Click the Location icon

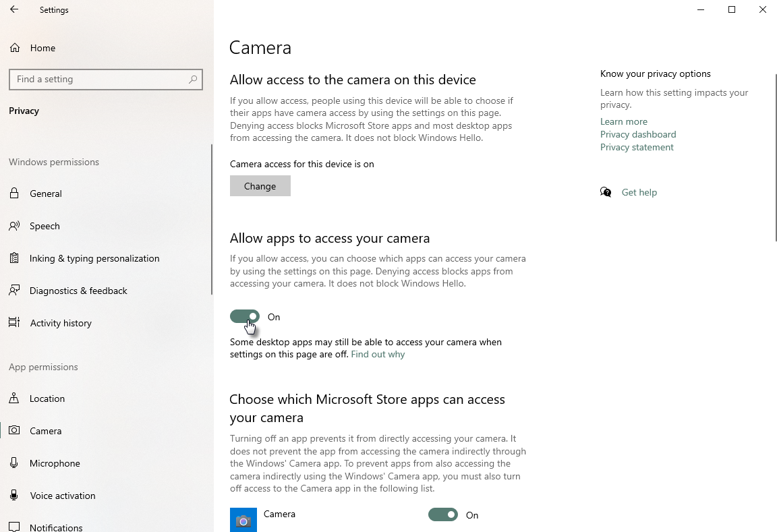click(14, 398)
